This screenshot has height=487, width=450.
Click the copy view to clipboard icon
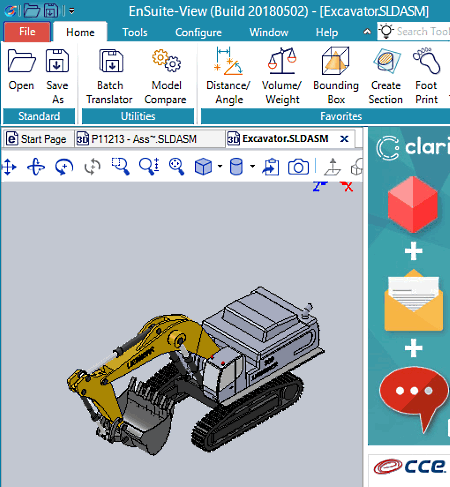tap(270, 166)
